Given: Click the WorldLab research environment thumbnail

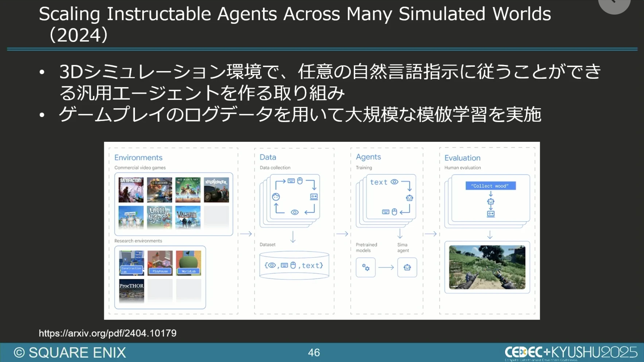Looking at the screenshot, I should (x=189, y=263).
